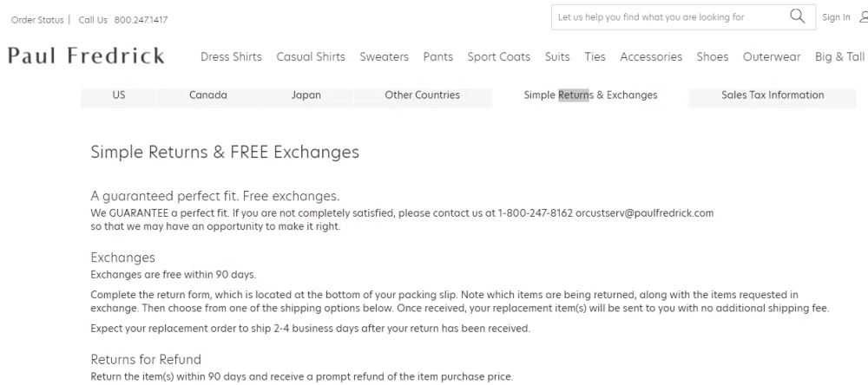This screenshot has width=868, height=385.
Task: Select Pants in the navigation bar
Action: coord(437,57)
